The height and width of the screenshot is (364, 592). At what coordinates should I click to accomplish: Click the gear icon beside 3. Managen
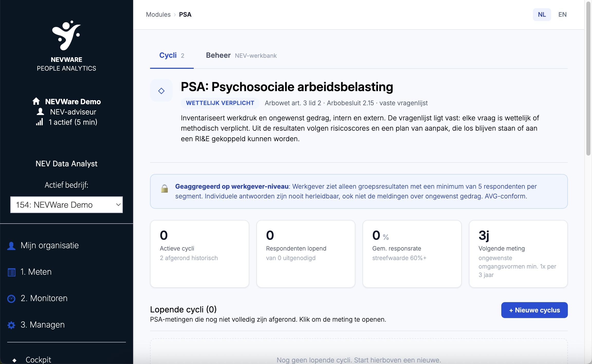[11, 325]
